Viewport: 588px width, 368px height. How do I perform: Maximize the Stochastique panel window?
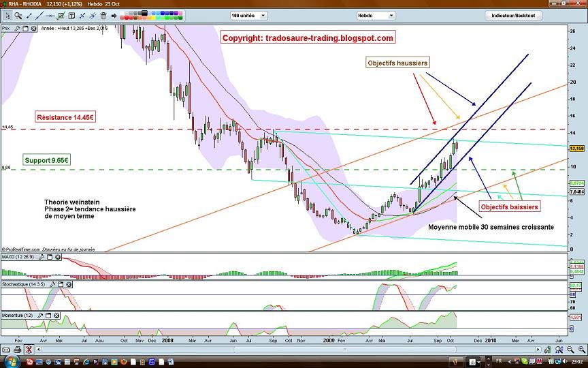61,285
